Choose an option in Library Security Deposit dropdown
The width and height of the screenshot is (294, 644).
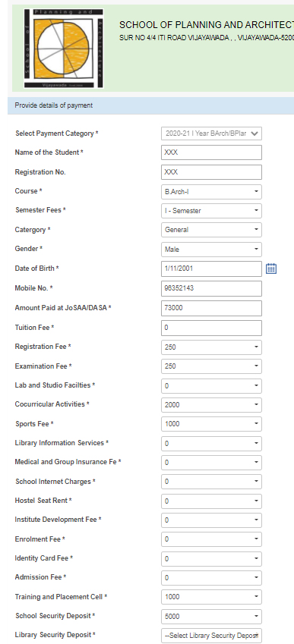pyautogui.click(x=211, y=636)
